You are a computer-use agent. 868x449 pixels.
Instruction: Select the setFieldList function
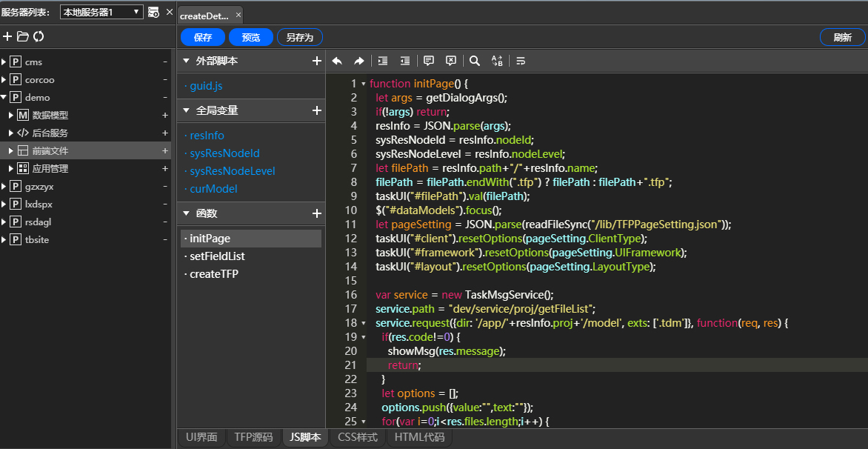point(217,256)
